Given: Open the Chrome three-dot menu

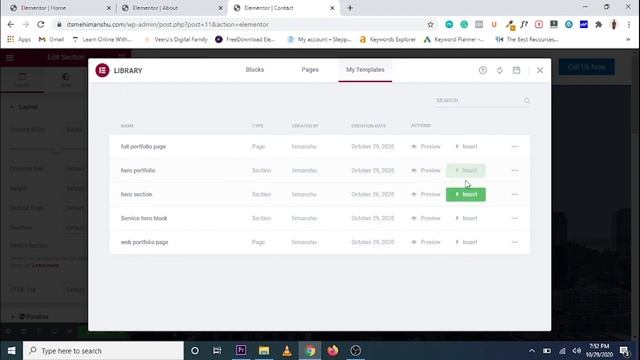Looking at the screenshot, I should point(629,24).
